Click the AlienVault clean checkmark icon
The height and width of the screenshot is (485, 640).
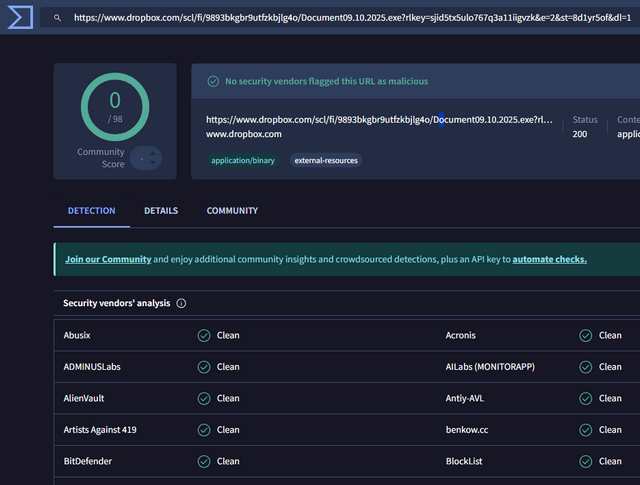coord(204,398)
